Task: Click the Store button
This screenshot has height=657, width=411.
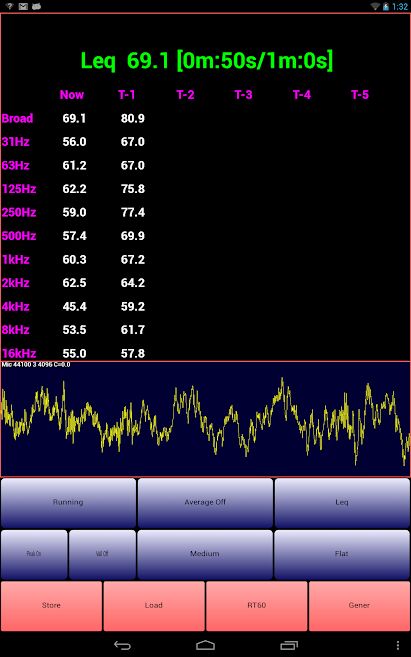Action: (x=52, y=606)
